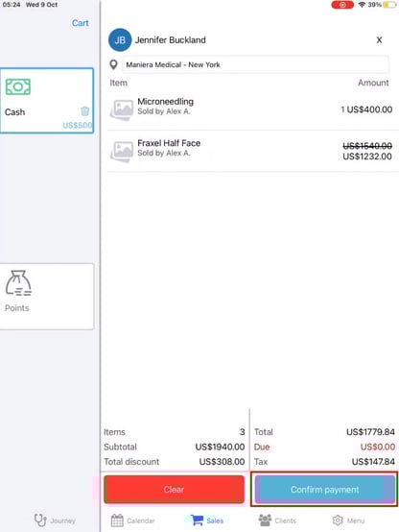
Task: Delete the Cash payment with trash icon
Action: pos(84,111)
